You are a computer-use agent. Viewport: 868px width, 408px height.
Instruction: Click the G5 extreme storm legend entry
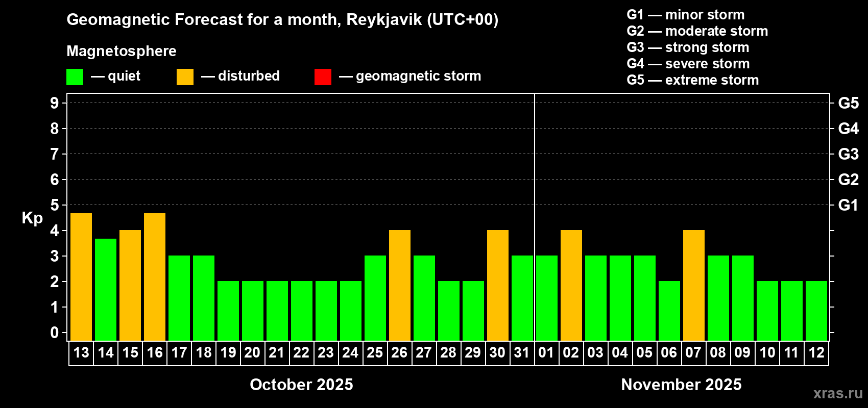pos(692,80)
